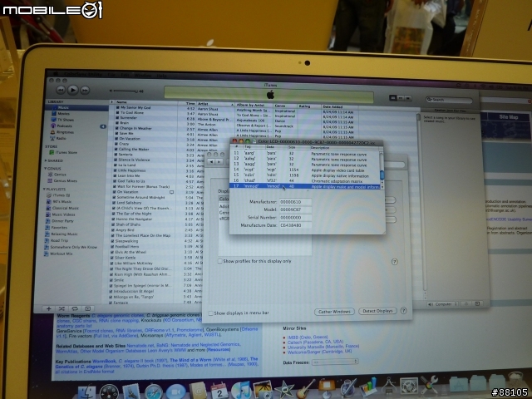The width and height of the screenshot is (532, 399).
Task: Collapse the GENIUS section in iTunes
Action: (x=45, y=168)
